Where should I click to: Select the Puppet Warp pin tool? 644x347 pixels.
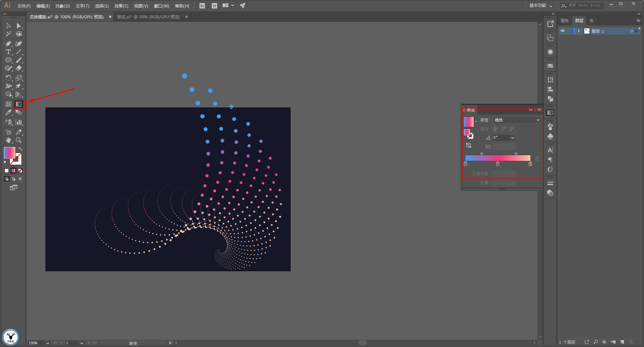tap(19, 86)
